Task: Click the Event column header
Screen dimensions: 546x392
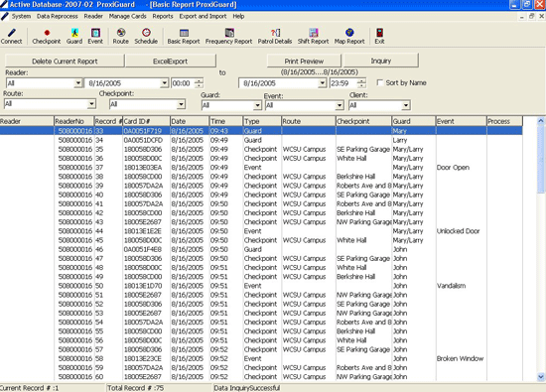Action: (461, 121)
